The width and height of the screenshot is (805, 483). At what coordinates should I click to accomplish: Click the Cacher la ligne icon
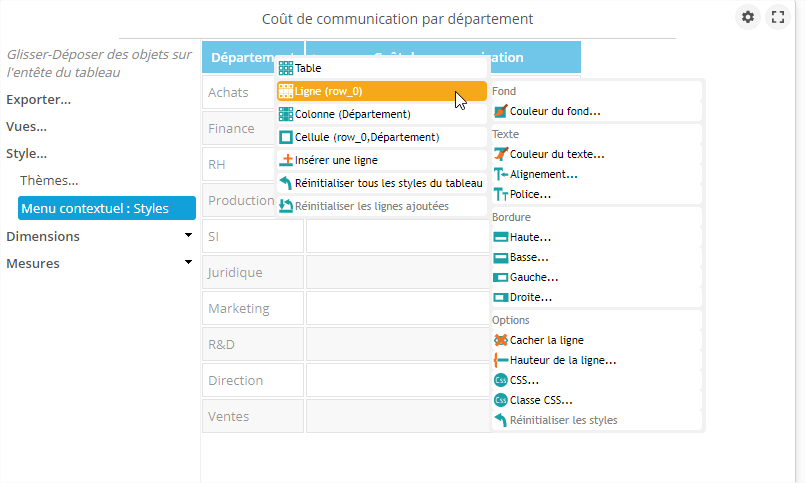(501, 340)
